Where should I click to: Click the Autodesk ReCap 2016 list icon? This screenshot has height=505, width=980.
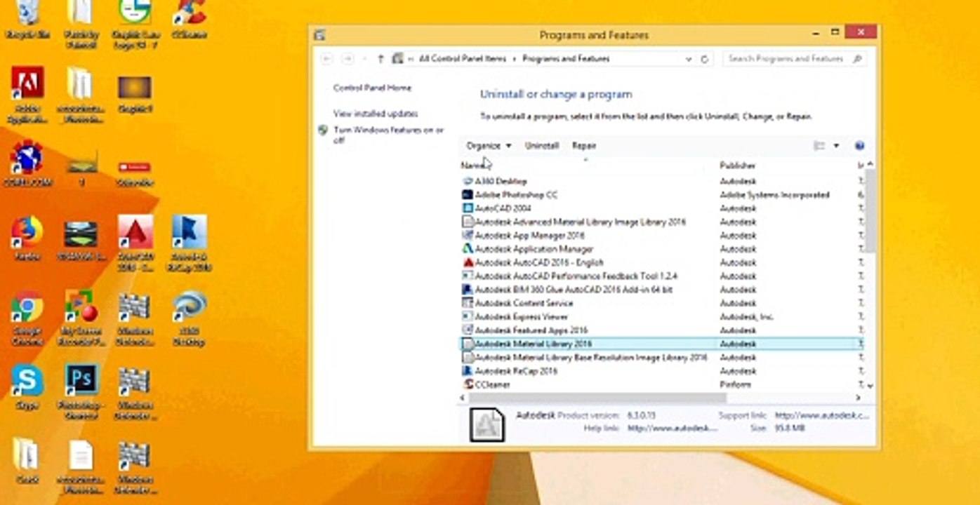pos(468,371)
